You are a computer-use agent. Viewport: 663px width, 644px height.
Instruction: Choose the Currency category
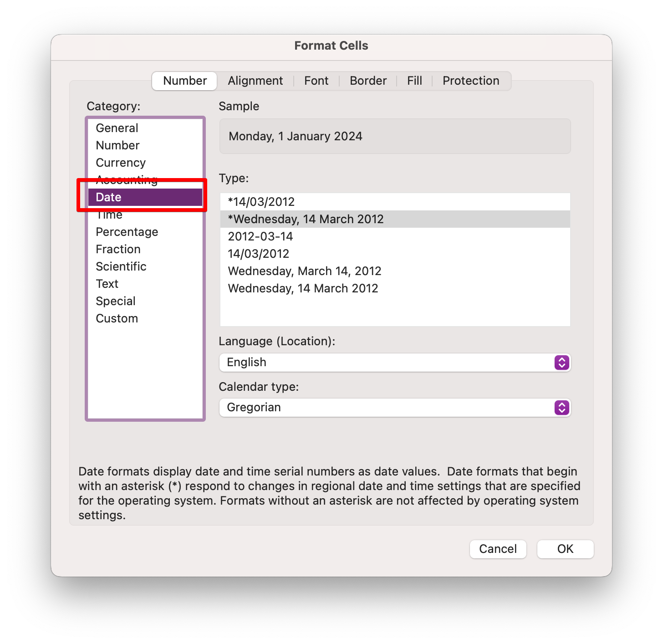click(x=121, y=163)
